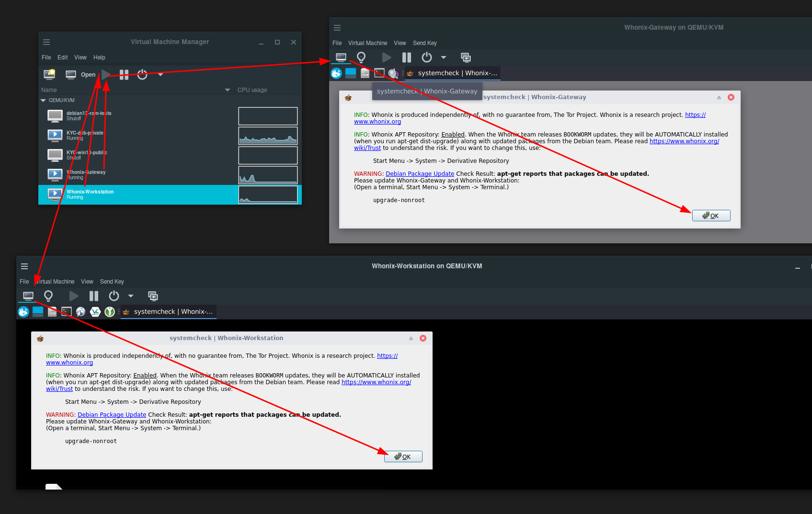Pause the VM from Virtual Machine Manager toolbar
Image resolution: width=812 pixels, height=514 pixels.
[124, 74]
